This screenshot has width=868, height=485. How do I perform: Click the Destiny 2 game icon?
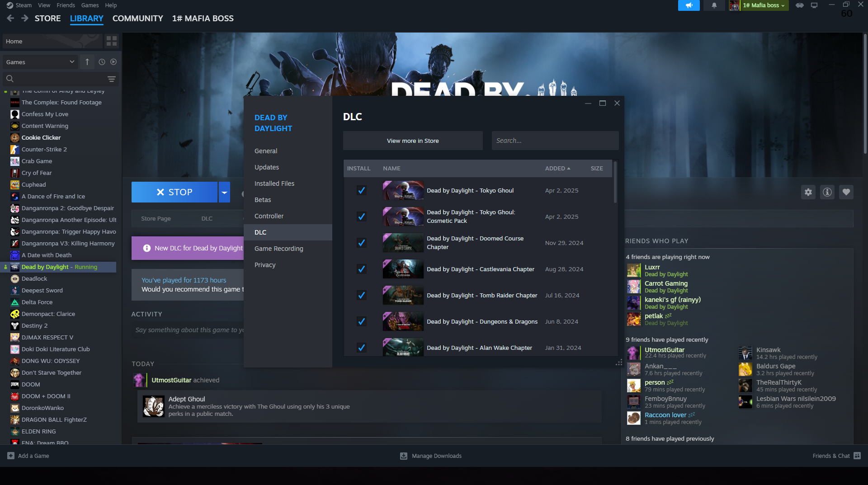(x=15, y=326)
